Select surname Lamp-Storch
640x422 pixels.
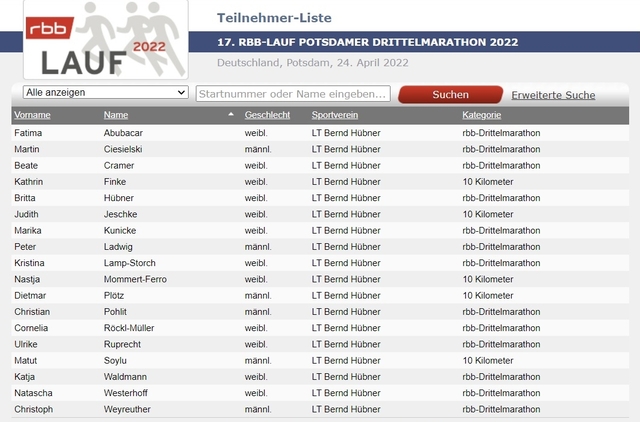click(130, 263)
